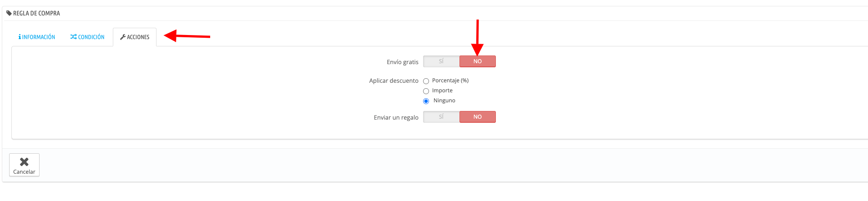Click the shuffle icon on Condición tab

[x=73, y=37]
